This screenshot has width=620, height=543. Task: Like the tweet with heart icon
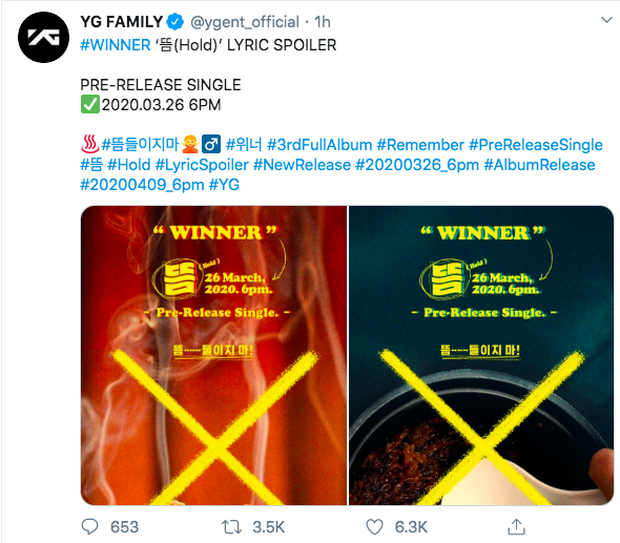[374, 527]
